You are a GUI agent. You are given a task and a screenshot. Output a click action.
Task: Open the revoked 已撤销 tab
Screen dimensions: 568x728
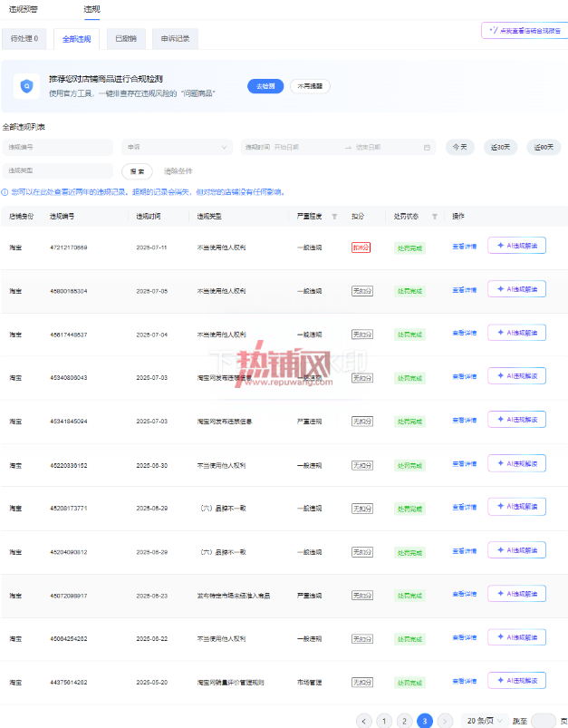tap(126, 39)
